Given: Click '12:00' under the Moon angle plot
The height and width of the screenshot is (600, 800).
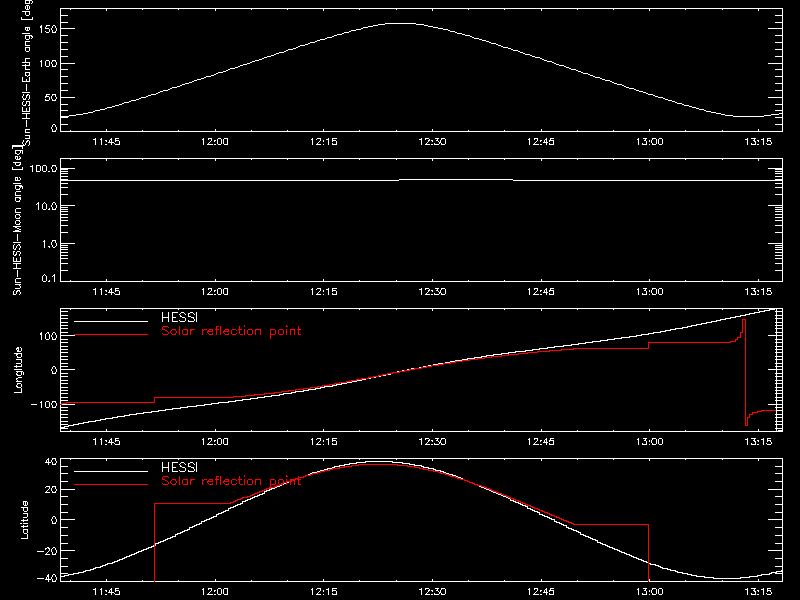Looking at the screenshot, I should pos(215,292).
